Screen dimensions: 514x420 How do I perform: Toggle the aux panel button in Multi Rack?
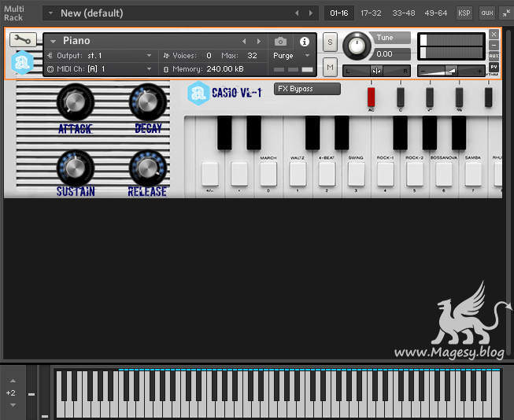(x=487, y=13)
